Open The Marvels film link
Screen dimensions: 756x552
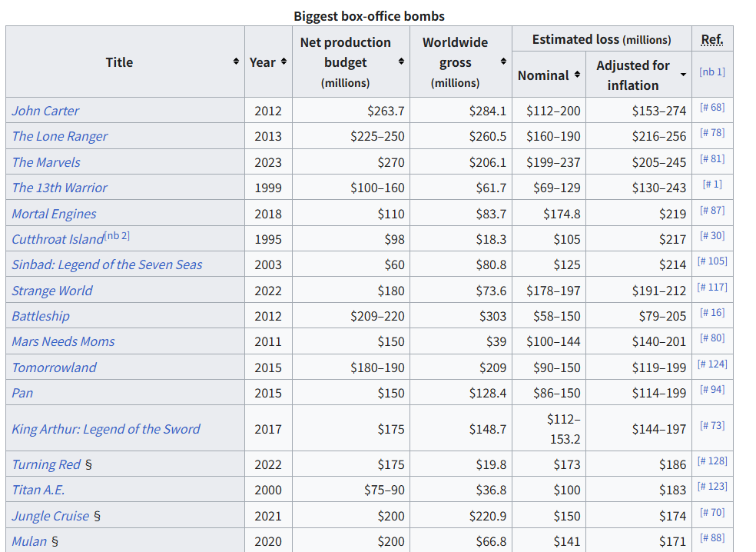[x=46, y=162]
